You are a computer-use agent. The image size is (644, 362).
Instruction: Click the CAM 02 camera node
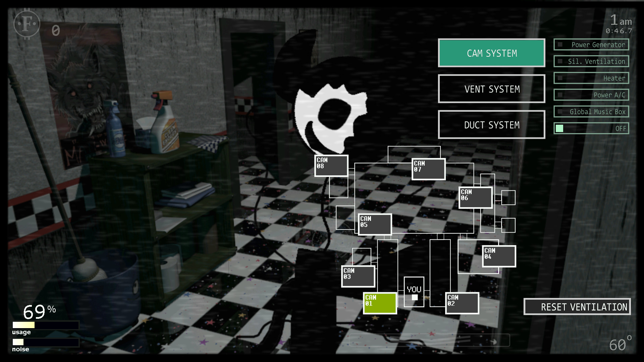[461, 302]
